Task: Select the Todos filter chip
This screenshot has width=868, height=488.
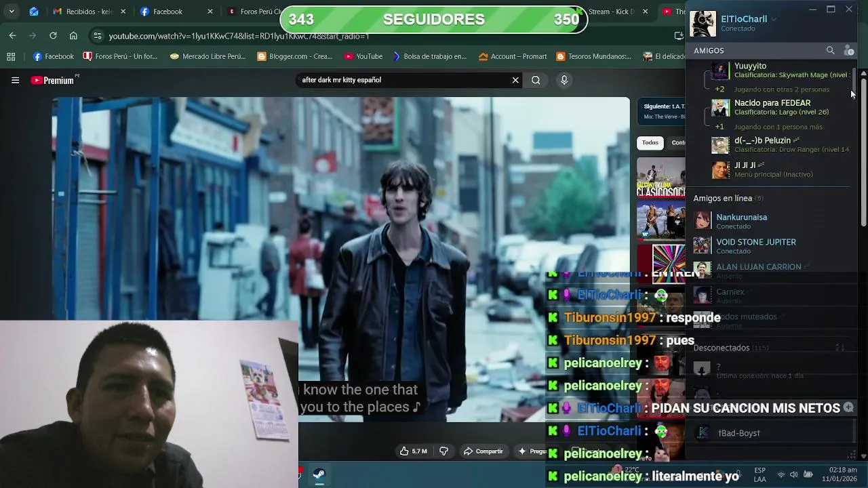Action: [650, 142]
